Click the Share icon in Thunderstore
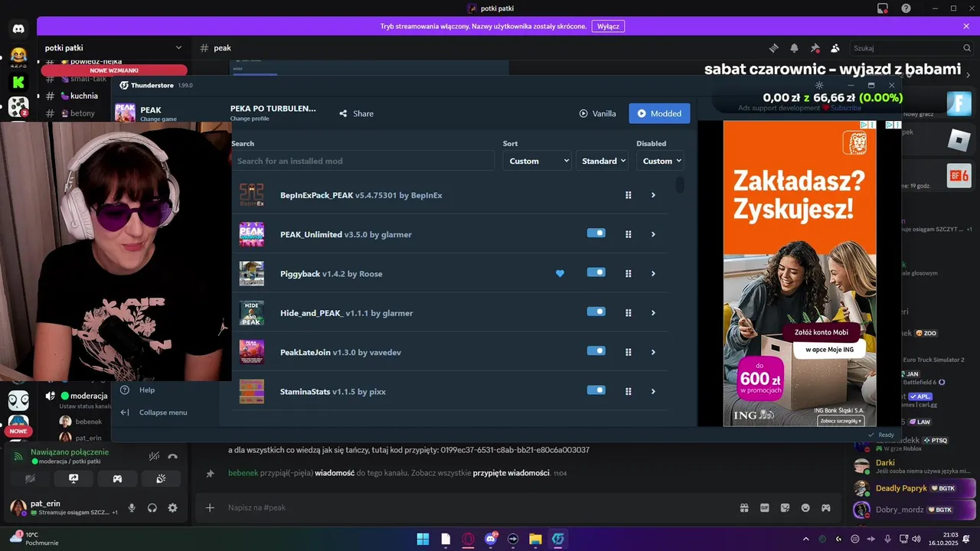 pos(343,113)
